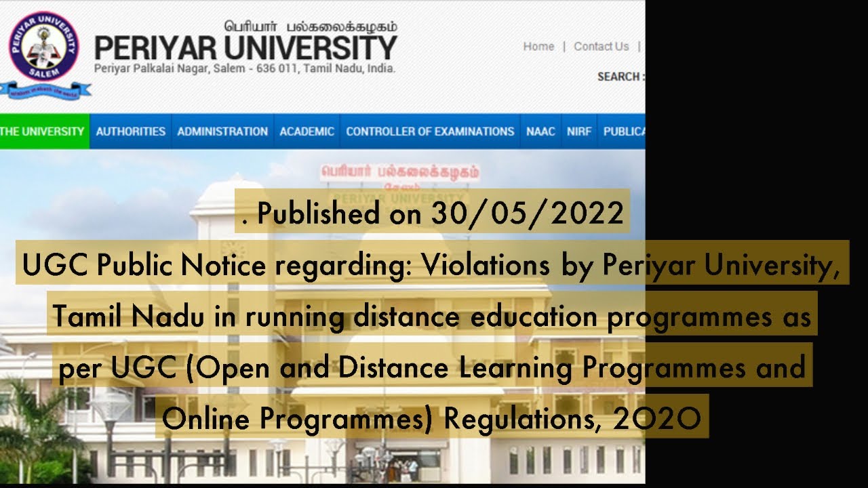Open the ACADEMIC menu item
This screenshot has height=488, width=868.
tap(307, 131)
